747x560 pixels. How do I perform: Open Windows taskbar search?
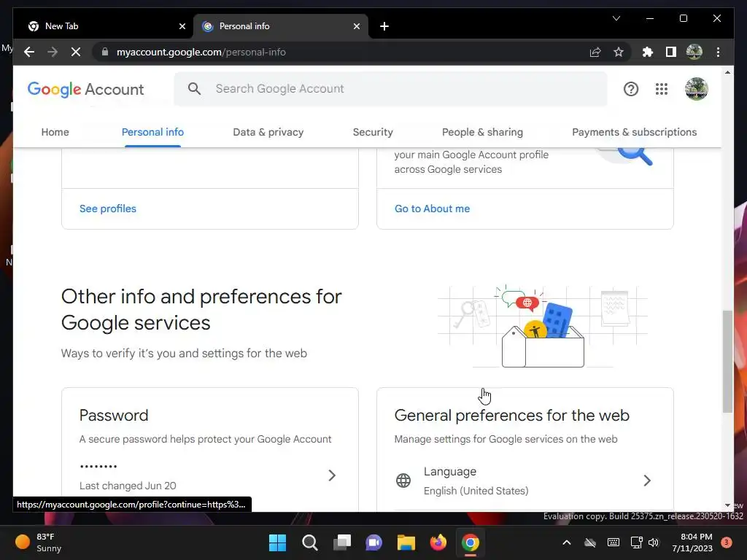309,542
